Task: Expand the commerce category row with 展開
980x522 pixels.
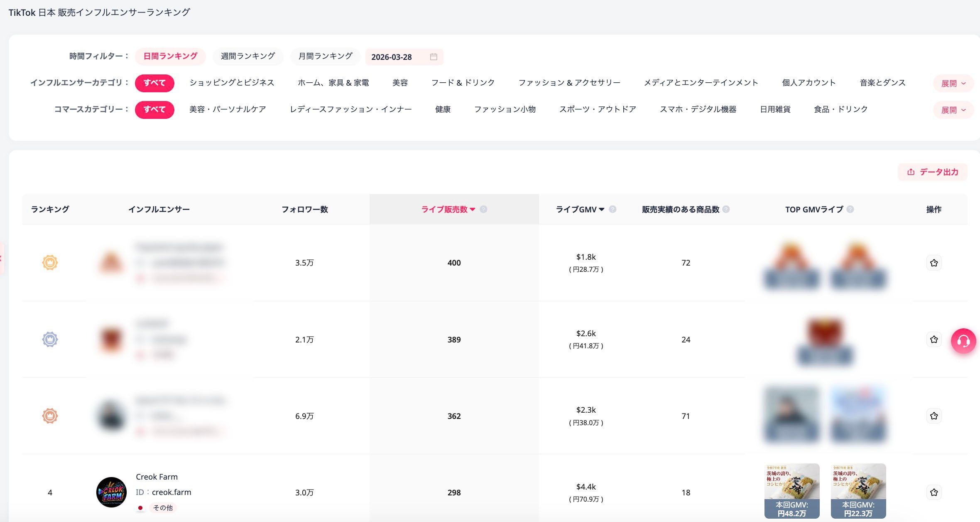Action: pyautogui.click(x=953, y=110)
